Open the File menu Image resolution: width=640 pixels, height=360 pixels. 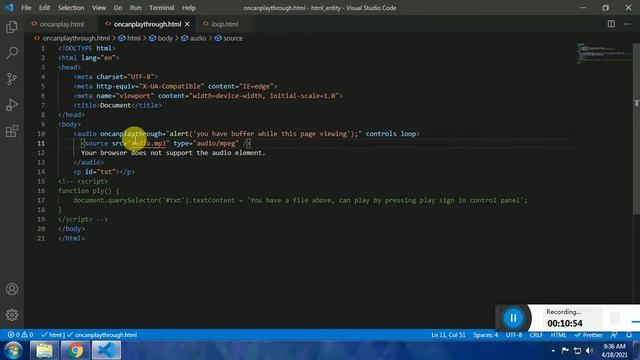pos(26,8)
